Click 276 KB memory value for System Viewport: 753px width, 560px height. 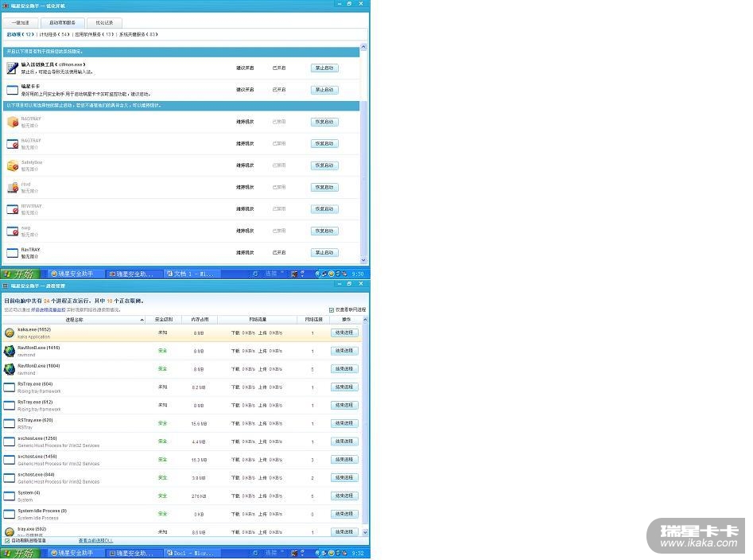click(199, 496)
